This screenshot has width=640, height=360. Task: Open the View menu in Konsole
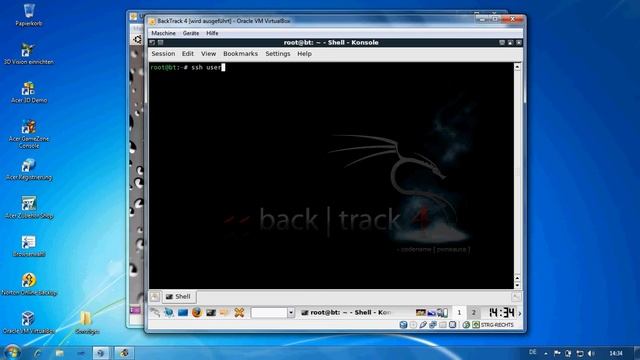(x=208, y=53)
